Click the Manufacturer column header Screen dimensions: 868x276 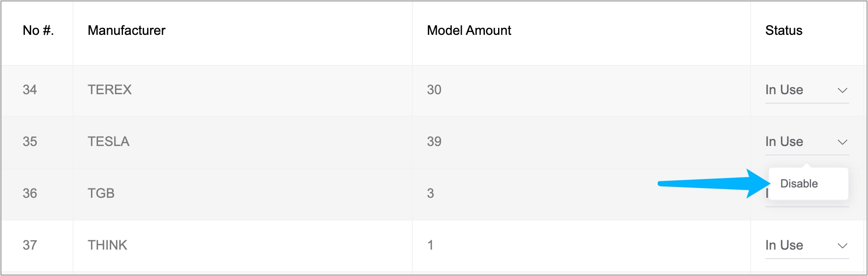126,31
